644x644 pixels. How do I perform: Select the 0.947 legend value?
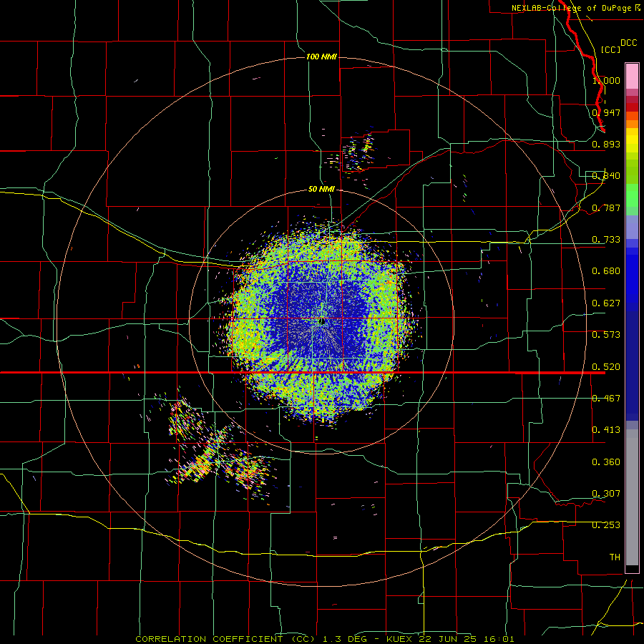click(x=606, y=112)
